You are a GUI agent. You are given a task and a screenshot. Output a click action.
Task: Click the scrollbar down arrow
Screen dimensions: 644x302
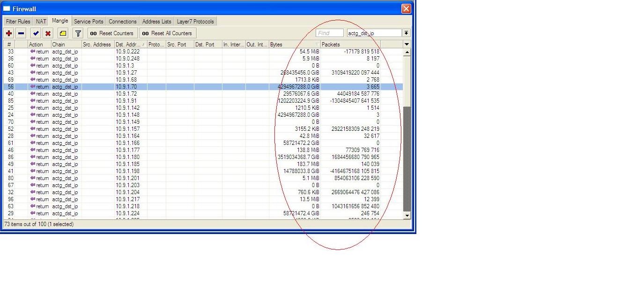[x=407, y=215]
